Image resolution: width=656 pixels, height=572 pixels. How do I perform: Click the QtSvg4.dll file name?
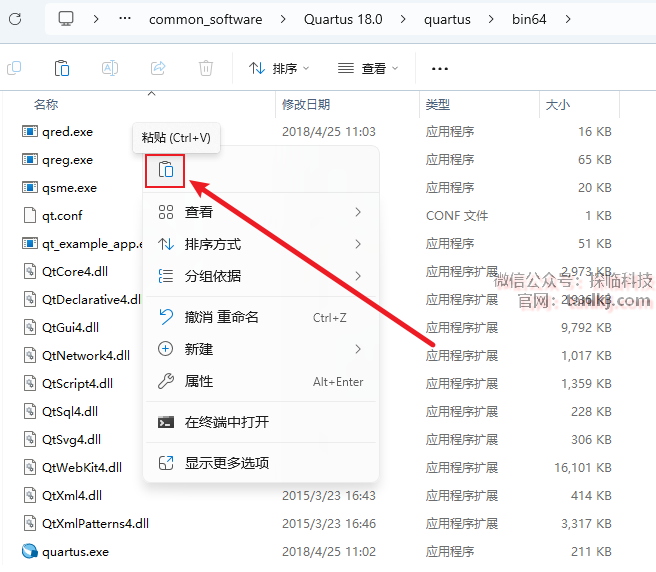pos(72,439)
